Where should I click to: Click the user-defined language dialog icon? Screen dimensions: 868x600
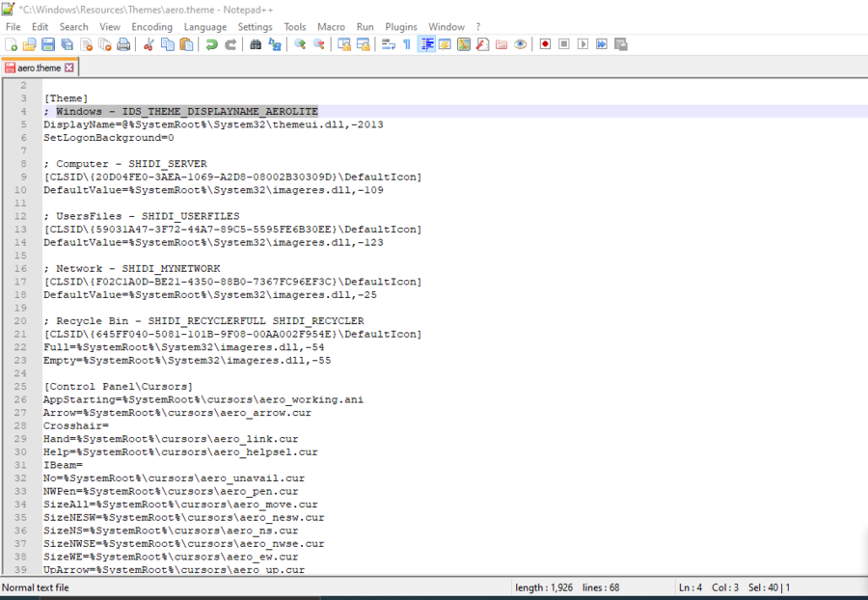[x=445, y=44]
